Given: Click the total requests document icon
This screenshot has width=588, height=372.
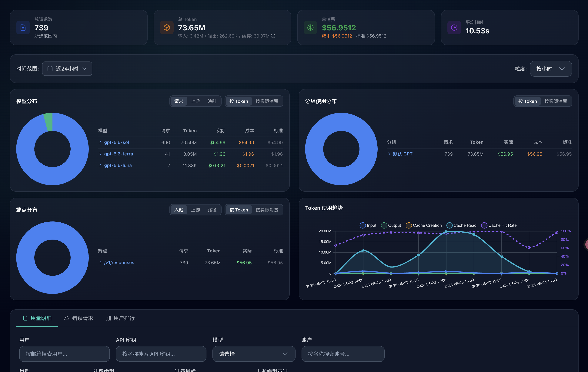Looking at the screenshot, I should tap(23, 28).
